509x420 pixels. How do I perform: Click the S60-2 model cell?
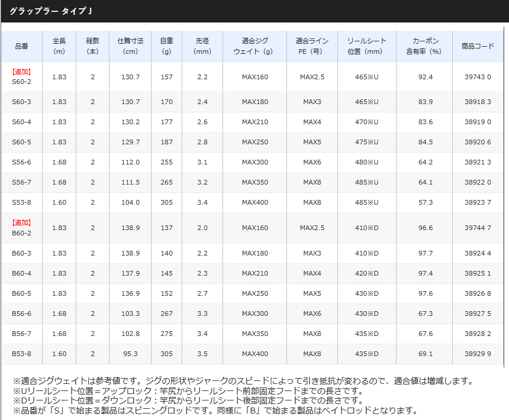[x=21, y=77]
